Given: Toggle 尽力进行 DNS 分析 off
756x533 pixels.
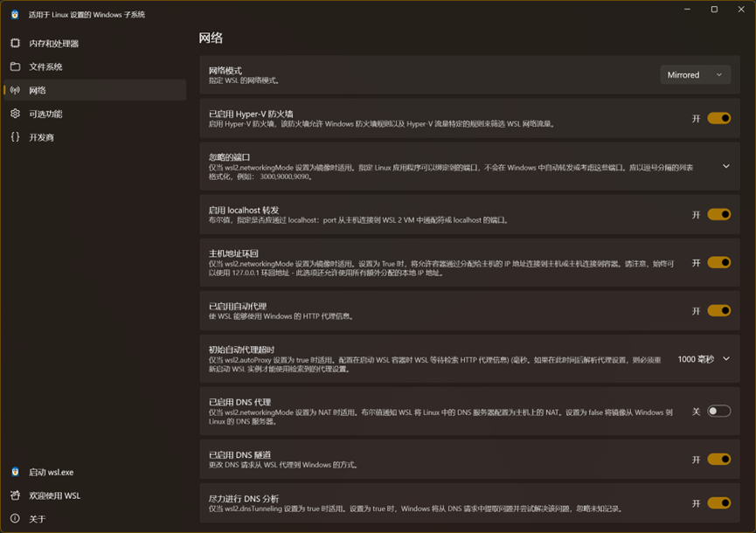Looking at the screenshot, I should point(718,502).
